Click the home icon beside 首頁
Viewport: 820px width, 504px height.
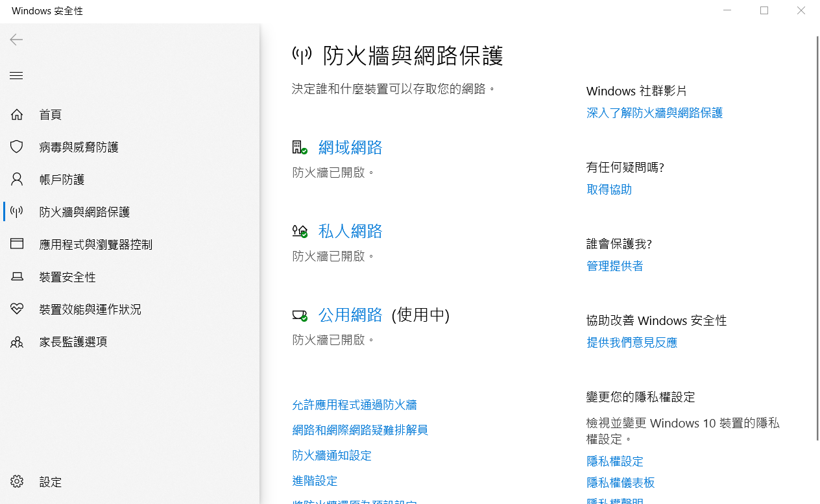coord(17,115)
